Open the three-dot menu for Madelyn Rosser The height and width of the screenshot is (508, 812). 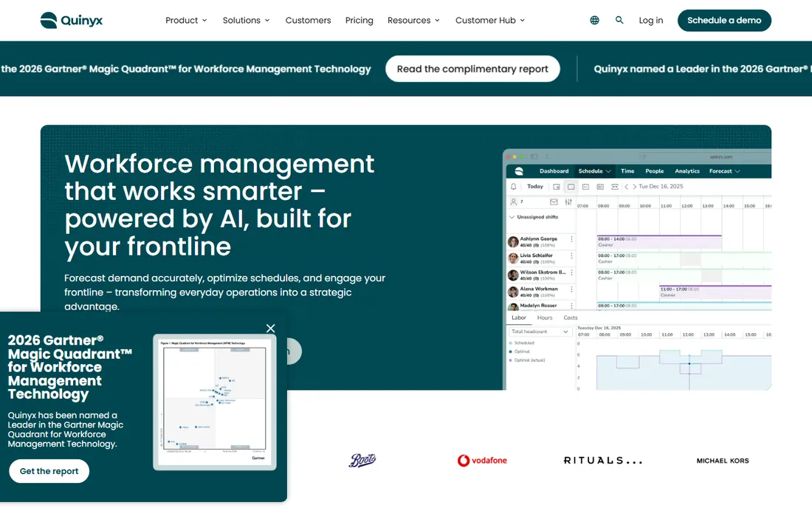(x=571, y=306)
